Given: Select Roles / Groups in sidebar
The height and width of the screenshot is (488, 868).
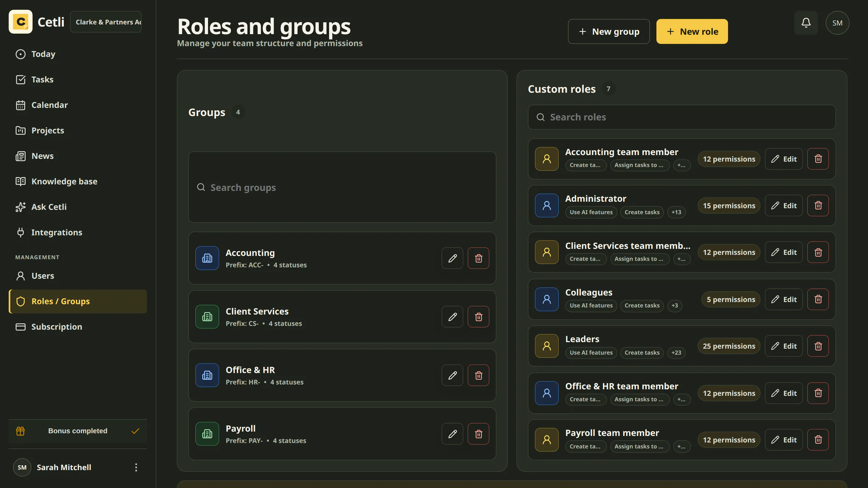Looking at the screenshot, I should coord(78,301).
